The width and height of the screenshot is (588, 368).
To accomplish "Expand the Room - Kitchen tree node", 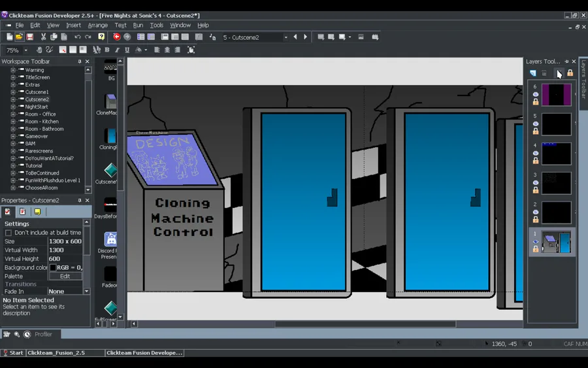I will coord(13,122).
